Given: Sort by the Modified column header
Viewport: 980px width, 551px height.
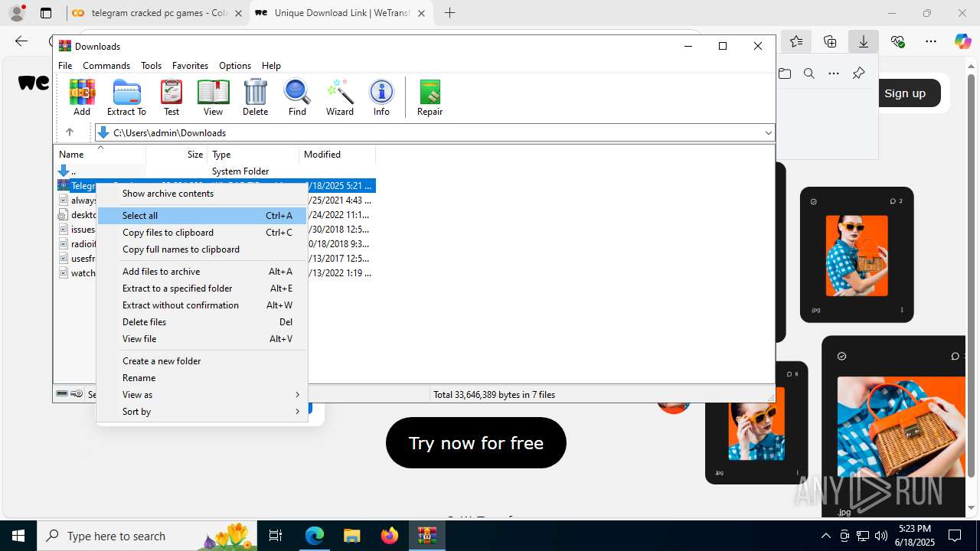Looking at the screenshot, I should 337,155.
